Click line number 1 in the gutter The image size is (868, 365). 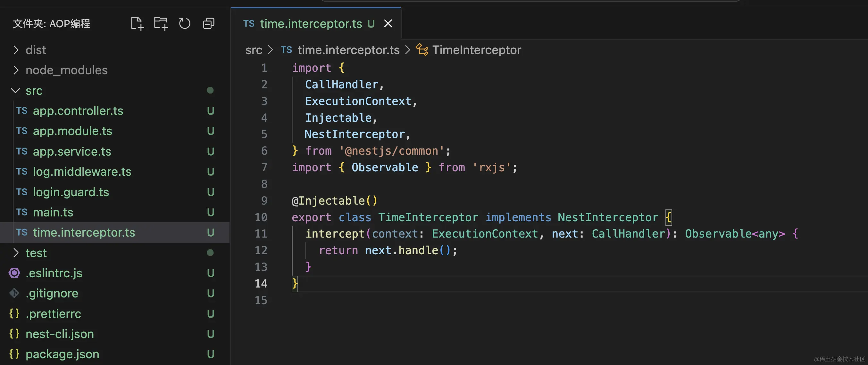tap(264, 68)
